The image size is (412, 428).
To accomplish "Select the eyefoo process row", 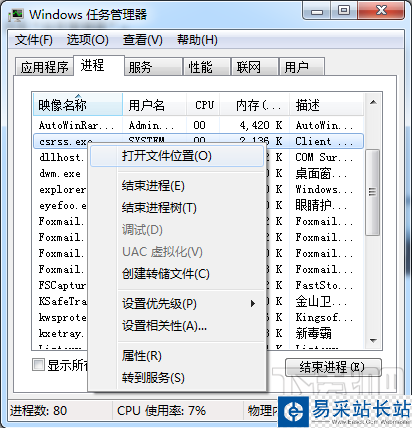I will (x=61, y=205).
